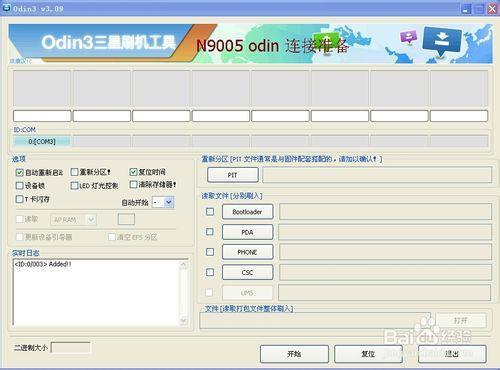The image size is (500, 370).
Task: Click the PHONE file button
Action: [x=247, y=252]
